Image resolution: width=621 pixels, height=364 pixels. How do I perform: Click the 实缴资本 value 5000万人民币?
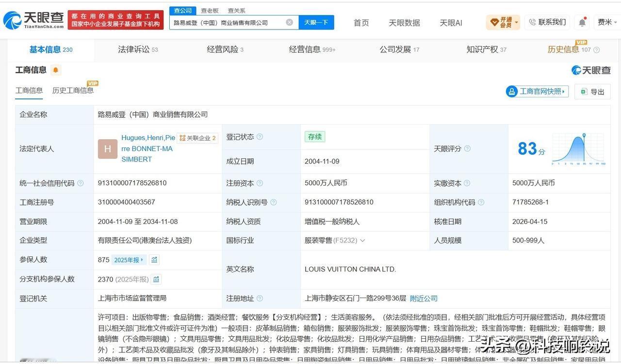[534, 183]
